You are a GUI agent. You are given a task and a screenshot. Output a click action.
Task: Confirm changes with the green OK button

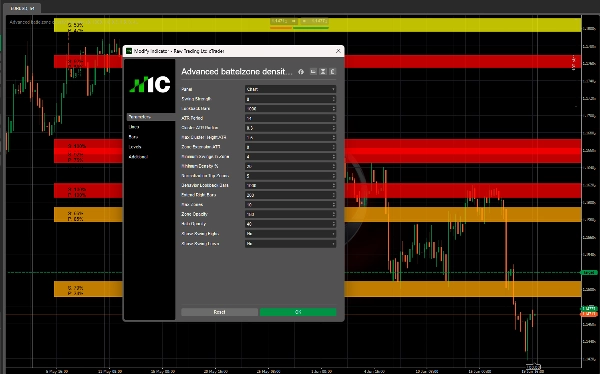298,312
